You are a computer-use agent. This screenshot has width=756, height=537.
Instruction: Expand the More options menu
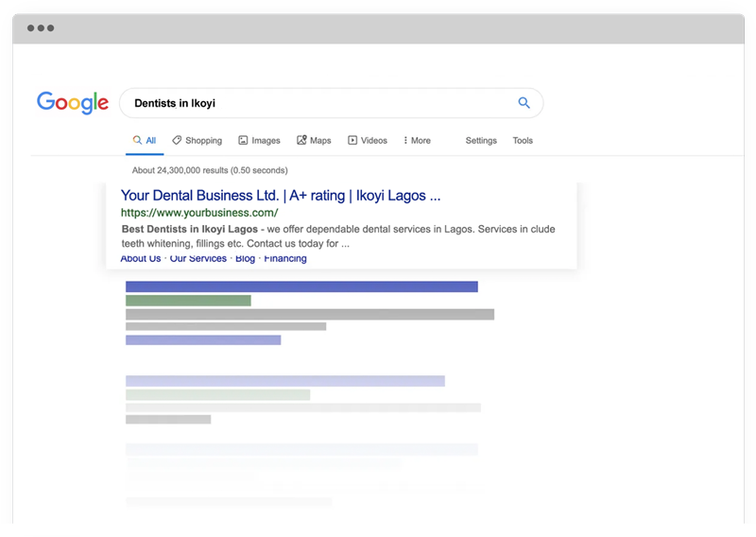(x=417, y=141)
